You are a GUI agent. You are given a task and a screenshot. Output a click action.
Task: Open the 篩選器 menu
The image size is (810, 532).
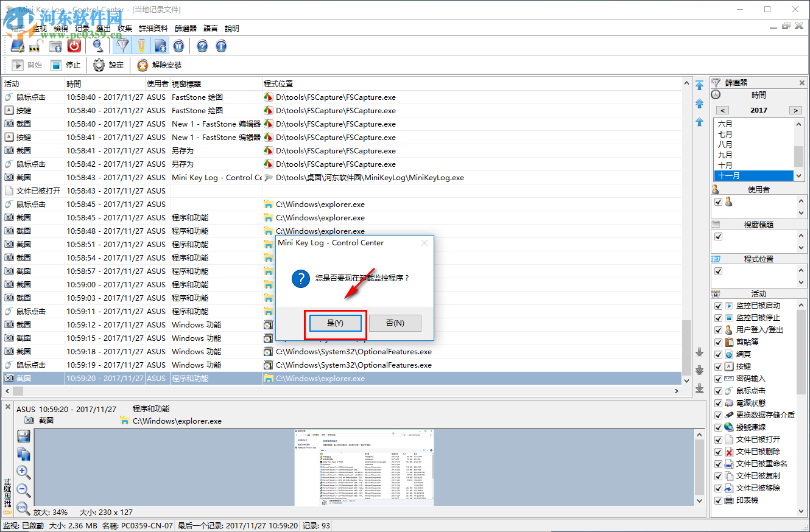[186, 28]
